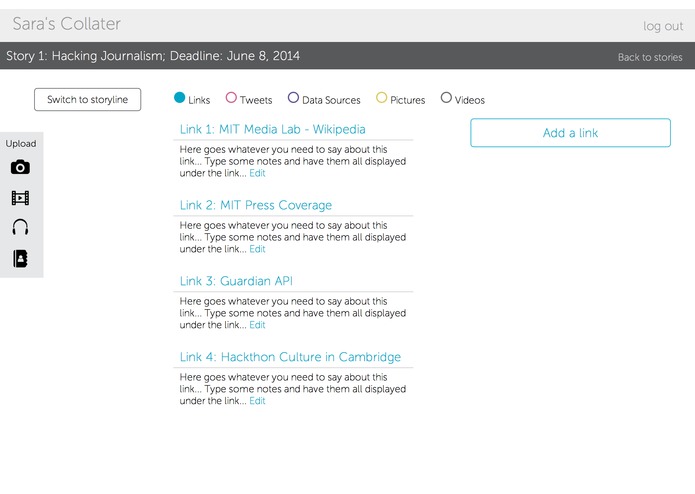Viewport: 695px width, 494px height.
Task: Edit notes under Guardian API link
Action: point(257,325)
